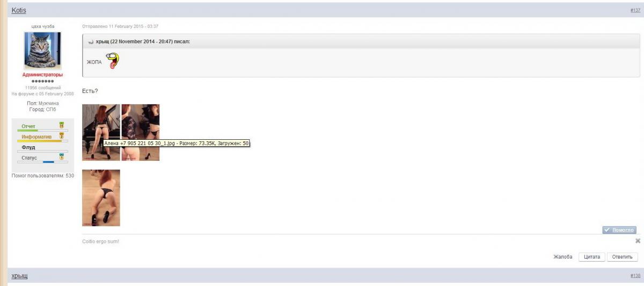Screen dimensions: 644x286
Task: Open the bottom attached image thumbnail
Action: tap(101, 198)
